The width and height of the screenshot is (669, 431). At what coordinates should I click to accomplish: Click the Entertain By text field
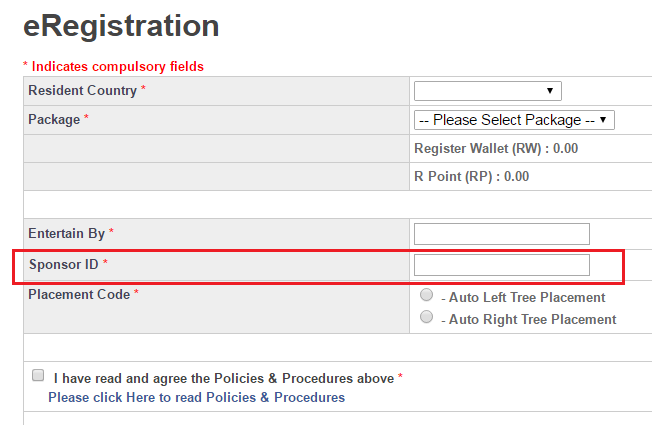[501, 234]
